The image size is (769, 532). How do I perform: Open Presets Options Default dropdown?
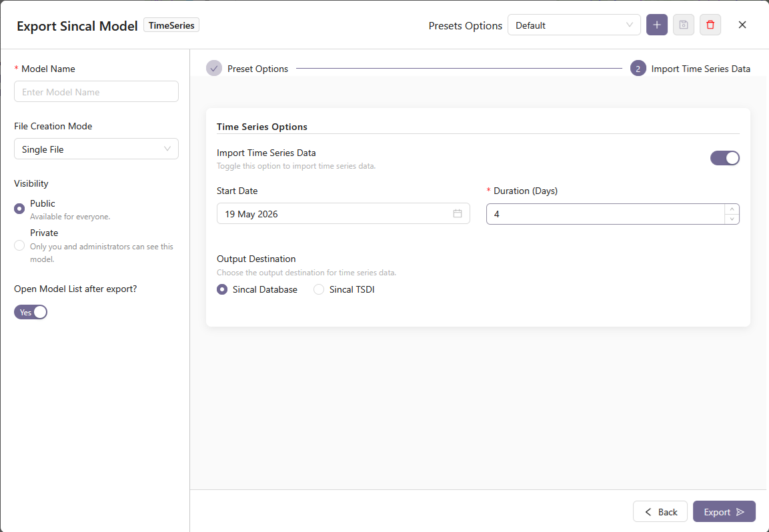(x=574, y=25)
